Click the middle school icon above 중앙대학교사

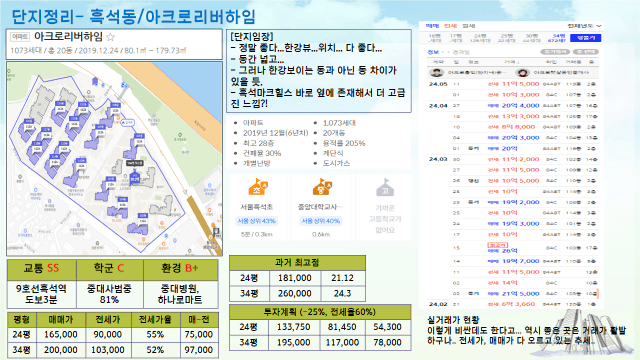[x=322, y=187]
